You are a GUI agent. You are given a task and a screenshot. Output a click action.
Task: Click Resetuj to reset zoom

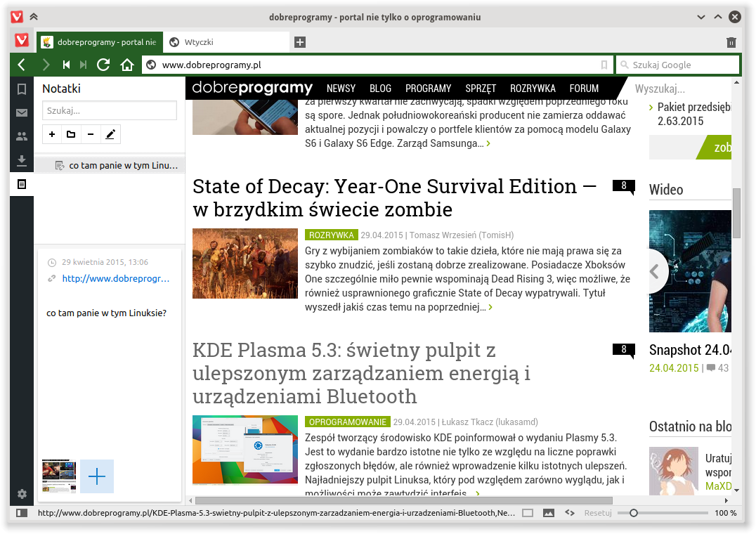point(598,513)
